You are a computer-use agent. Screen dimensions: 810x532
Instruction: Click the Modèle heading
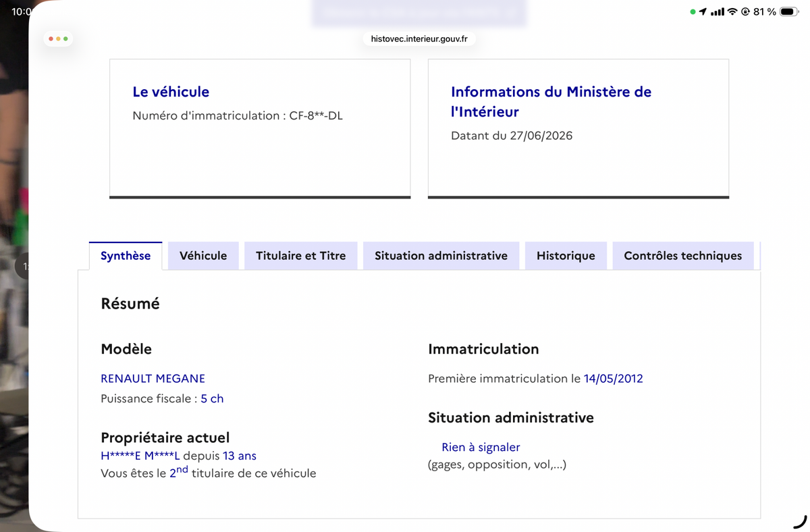(x=126, y=349)
